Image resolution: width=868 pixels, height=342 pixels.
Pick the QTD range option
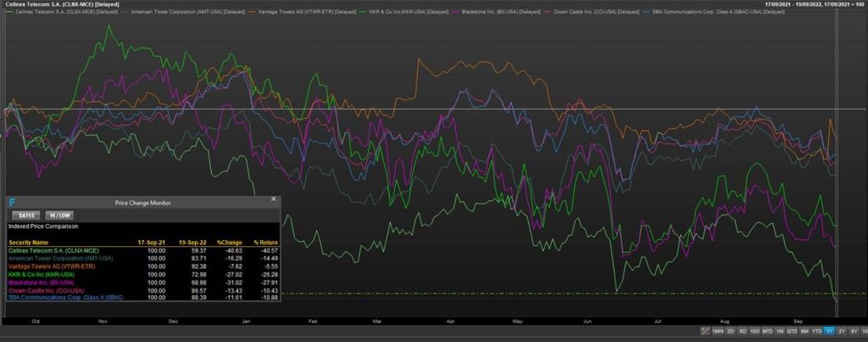(790, 331)
